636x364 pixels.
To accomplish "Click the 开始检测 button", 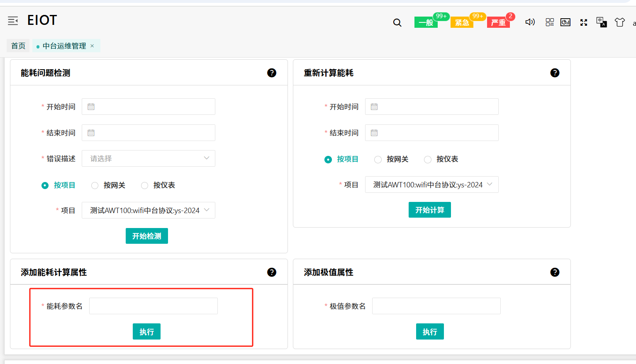I will tap(147, 236).
